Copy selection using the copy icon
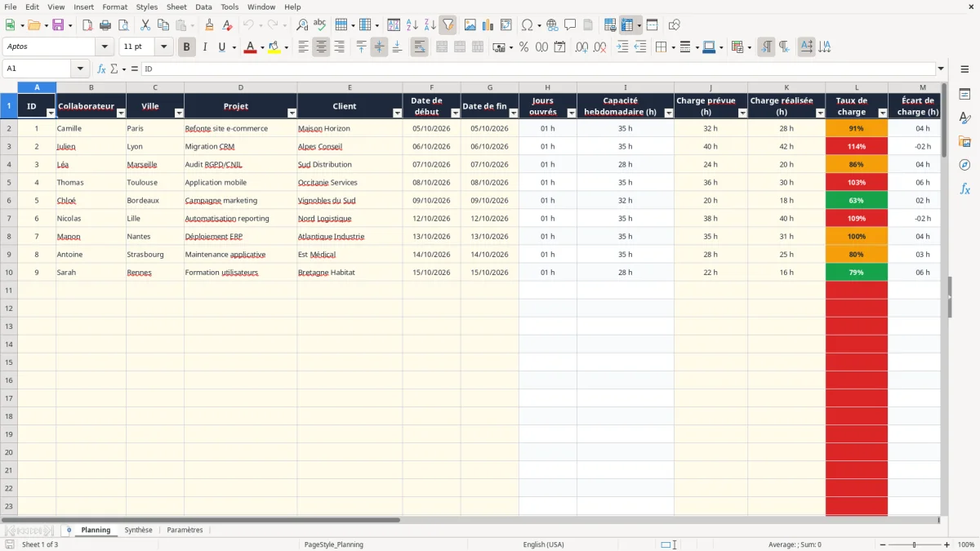The height and width of the screenshot is (551, 980). coord(163,25)
